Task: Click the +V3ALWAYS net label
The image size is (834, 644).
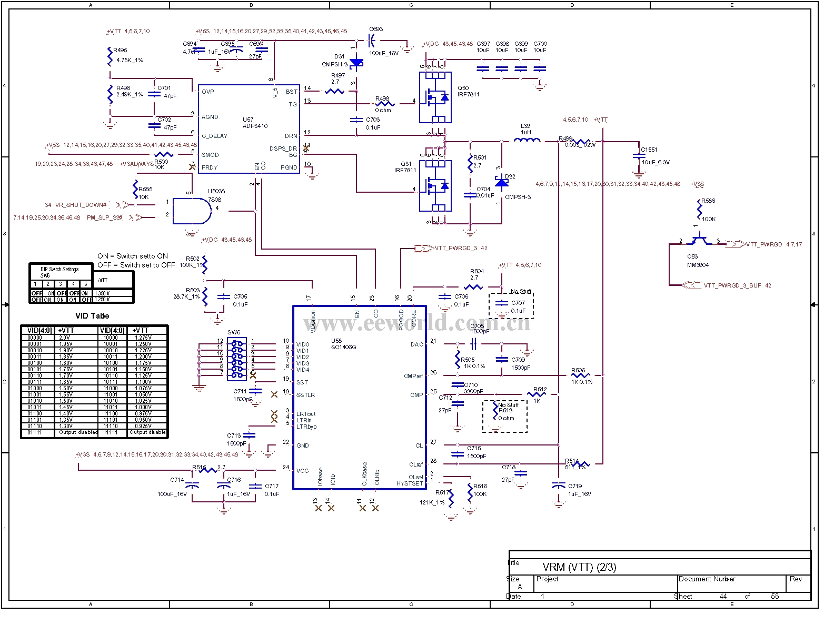Action: (137, 164)
